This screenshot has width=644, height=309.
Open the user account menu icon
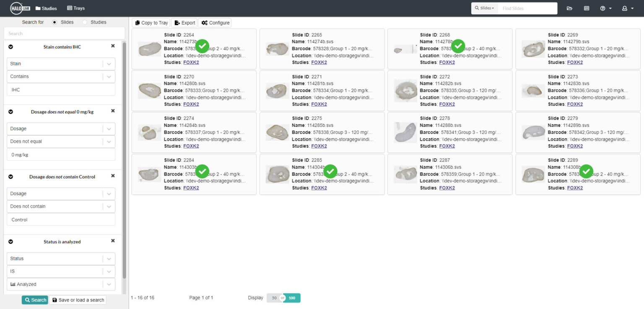(x=624, y=8)
